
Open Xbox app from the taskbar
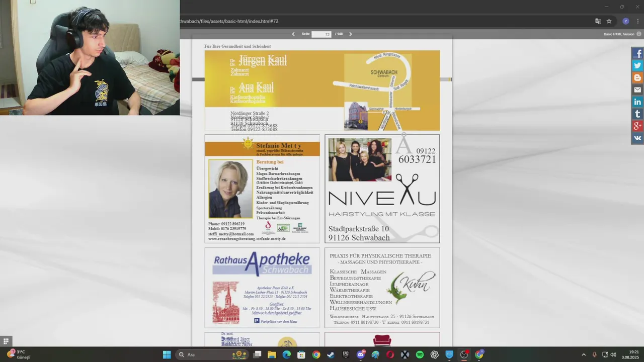405,354
